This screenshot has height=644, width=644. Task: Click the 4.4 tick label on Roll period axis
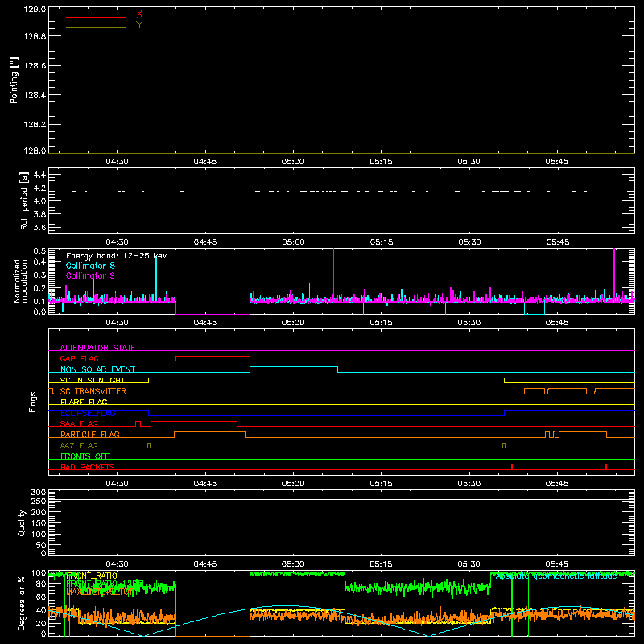[x=39, y=175]
